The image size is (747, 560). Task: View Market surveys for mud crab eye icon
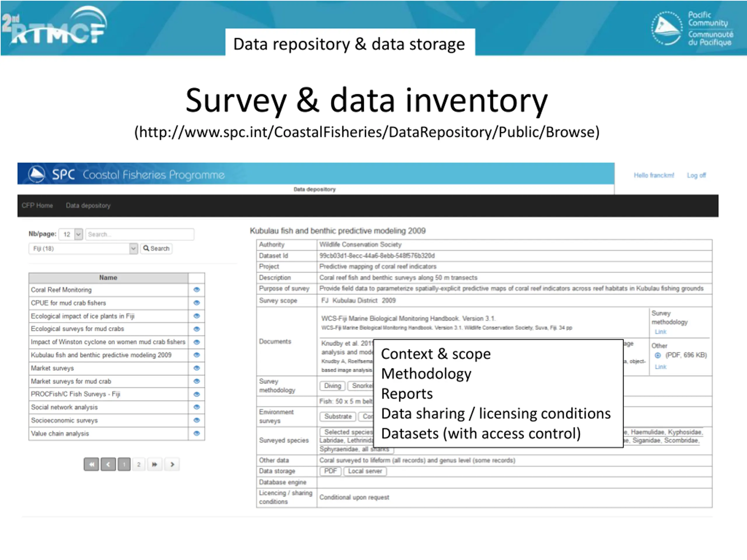[197, 381]
